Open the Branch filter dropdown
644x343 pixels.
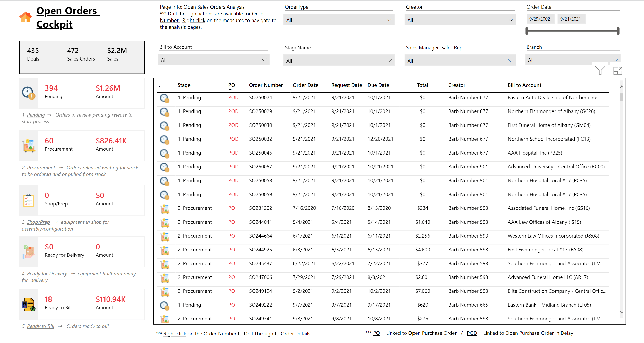pos(616,60)
